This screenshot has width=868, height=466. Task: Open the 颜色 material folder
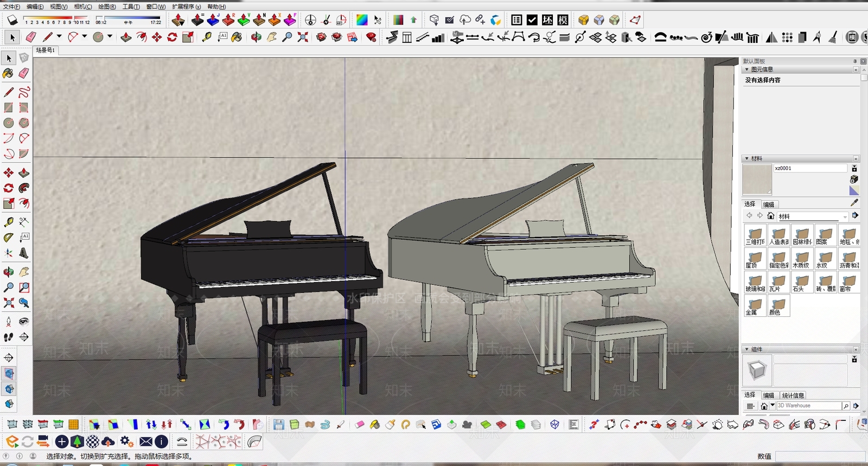pyautogui.click(x=778, y=307)
